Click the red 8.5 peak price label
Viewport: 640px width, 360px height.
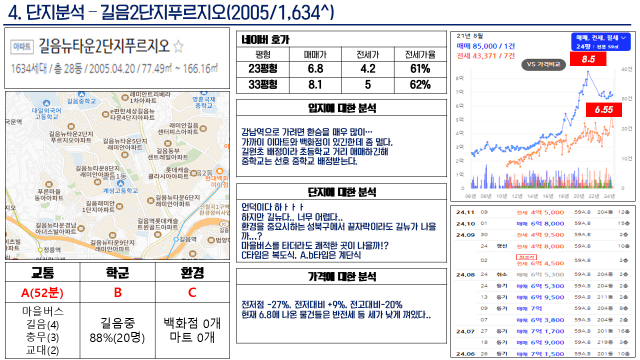(588, 59)
